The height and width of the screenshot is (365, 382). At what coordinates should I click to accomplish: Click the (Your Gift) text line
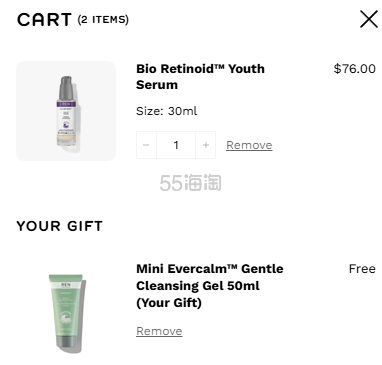(169, 303)
